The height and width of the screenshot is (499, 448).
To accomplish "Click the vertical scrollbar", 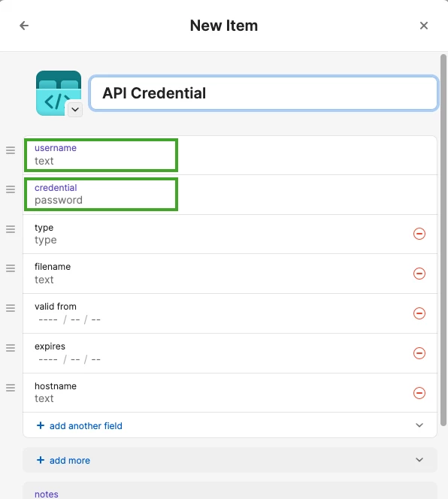I will pyautogui.click(x=443, y=240).
